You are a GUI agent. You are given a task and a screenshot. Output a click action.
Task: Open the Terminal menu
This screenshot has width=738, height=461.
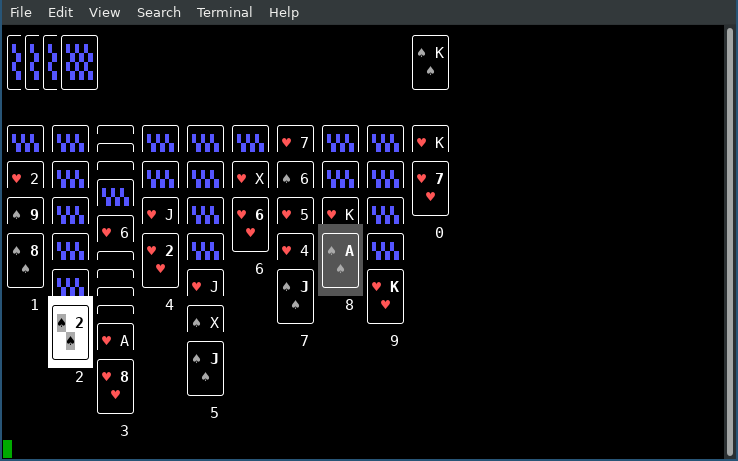pos(225,12)
